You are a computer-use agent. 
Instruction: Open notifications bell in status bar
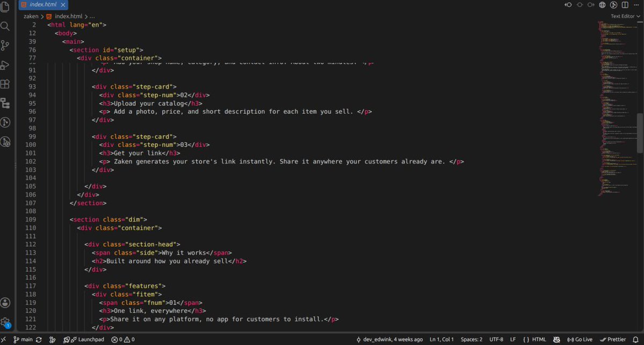635,340
